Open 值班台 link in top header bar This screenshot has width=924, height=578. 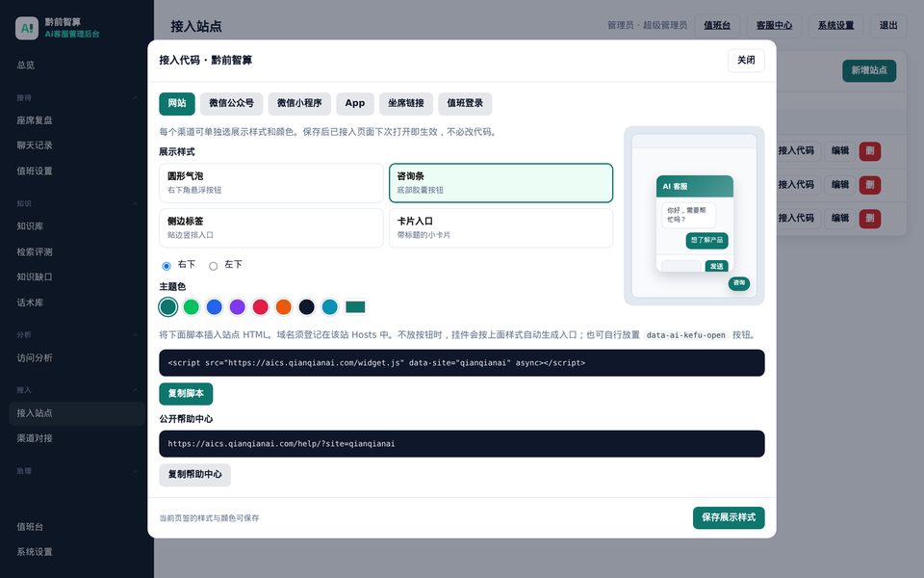[x=717, y=25]
